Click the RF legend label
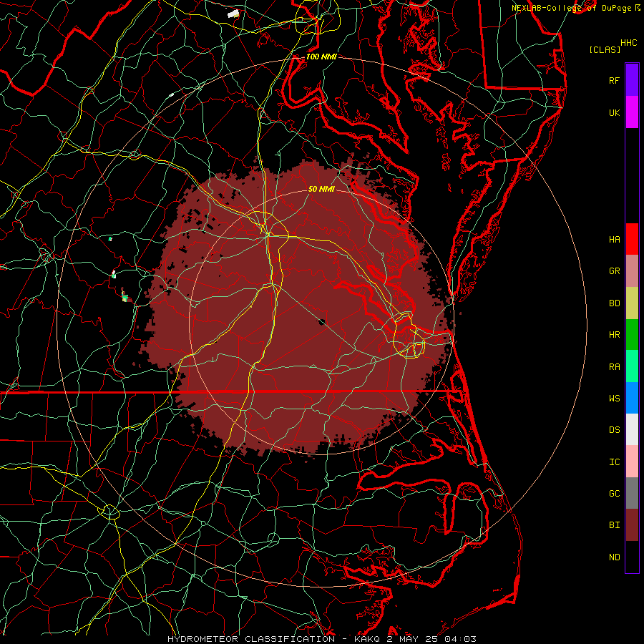The height and width of the screenshot is (644, 644). (614, 80)
